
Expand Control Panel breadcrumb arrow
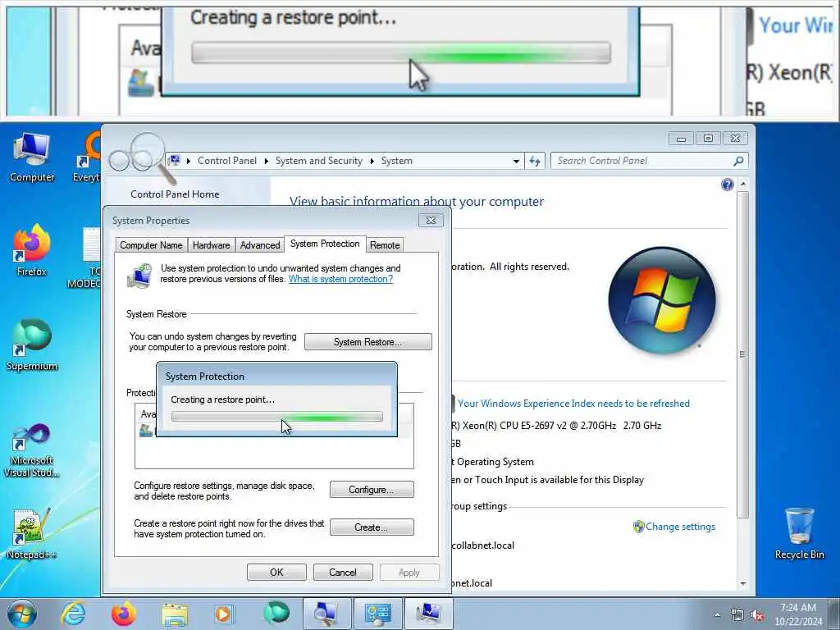coord(267,161)
